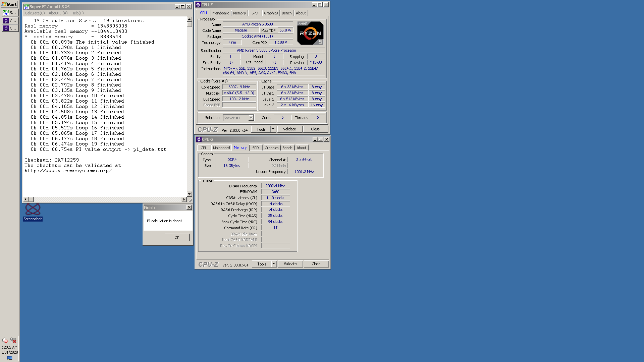Image resolution: width=644 pixels, height=362 pixels.
Task: Switch to Memory tab in upper CPU-Z
Action: (x=239, y=13)
